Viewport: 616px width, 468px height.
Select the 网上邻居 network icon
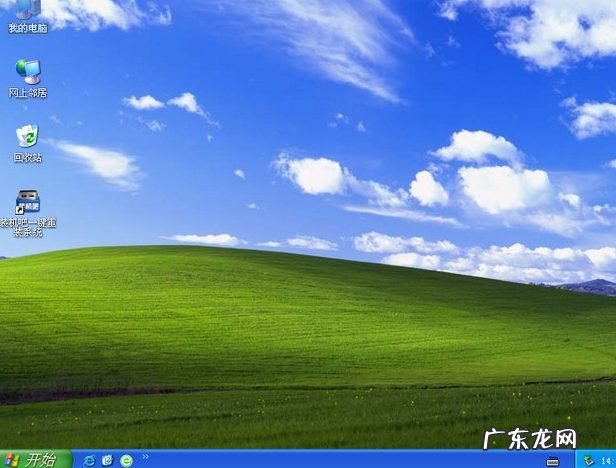(27, 70)
